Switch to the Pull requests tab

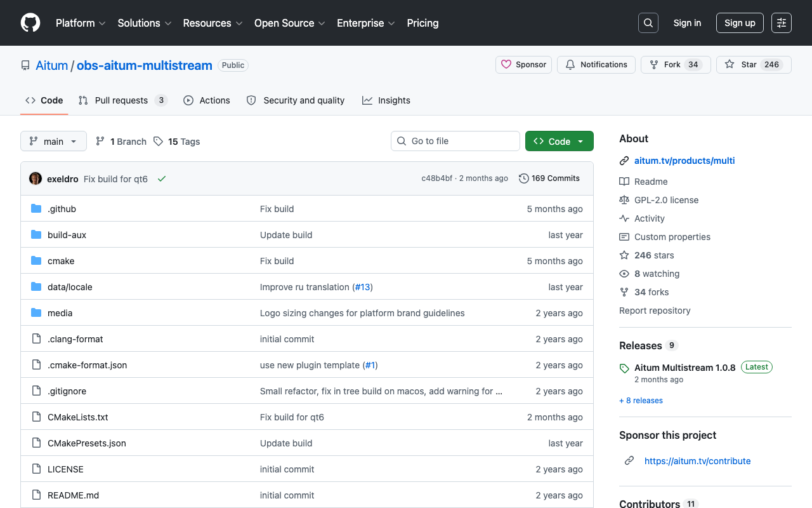(x=123, y=100)
